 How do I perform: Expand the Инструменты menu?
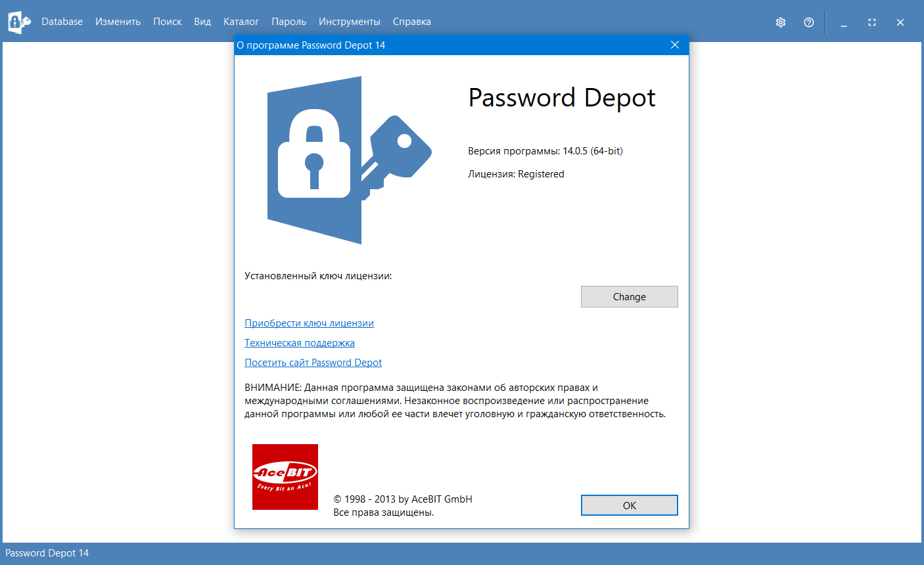[x=350, y=22]
